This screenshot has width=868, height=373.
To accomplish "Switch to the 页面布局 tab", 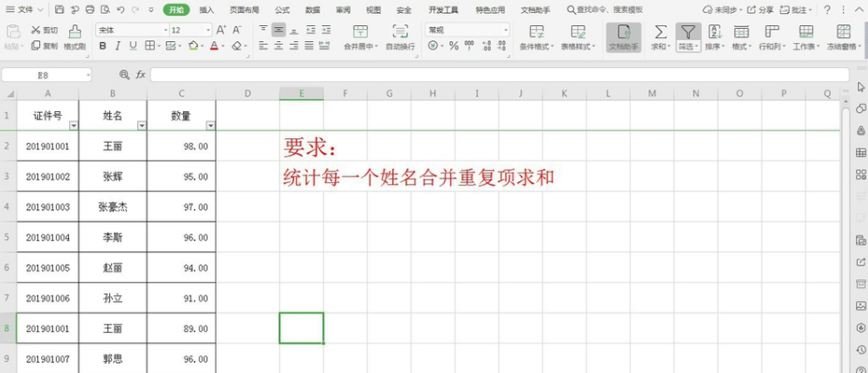I will pos(244,10).
